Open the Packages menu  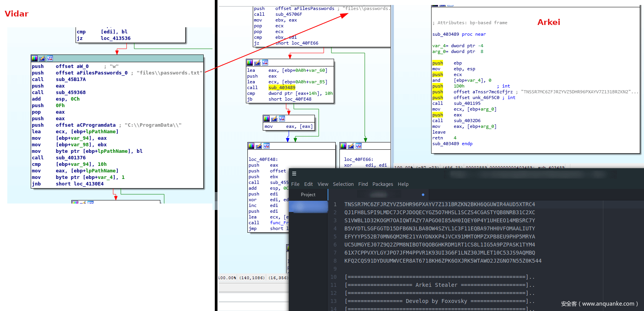click(383, 184)
